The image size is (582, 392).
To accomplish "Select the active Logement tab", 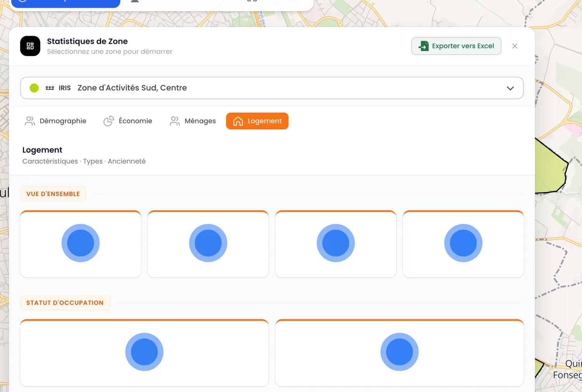I will tap(257, 121).
